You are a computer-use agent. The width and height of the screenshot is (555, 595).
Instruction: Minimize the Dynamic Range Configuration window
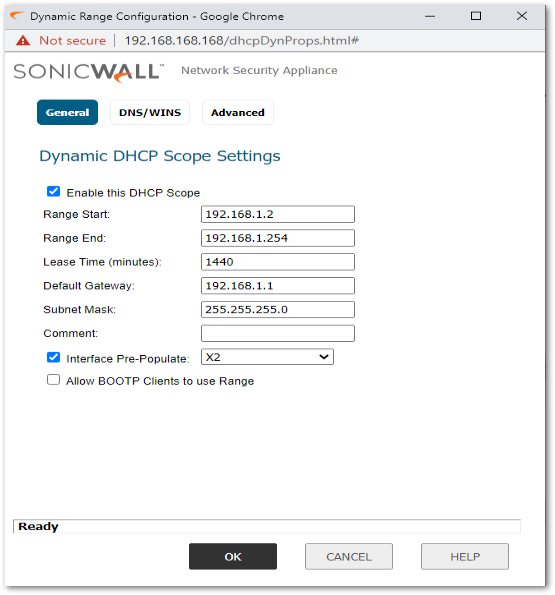(x=430, y=16)
